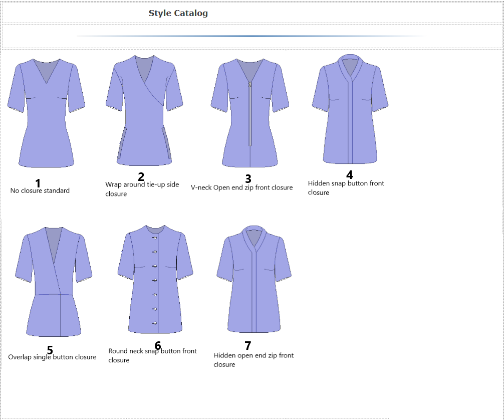Select the V-neck open end zip garment

[x=250, y=113]
